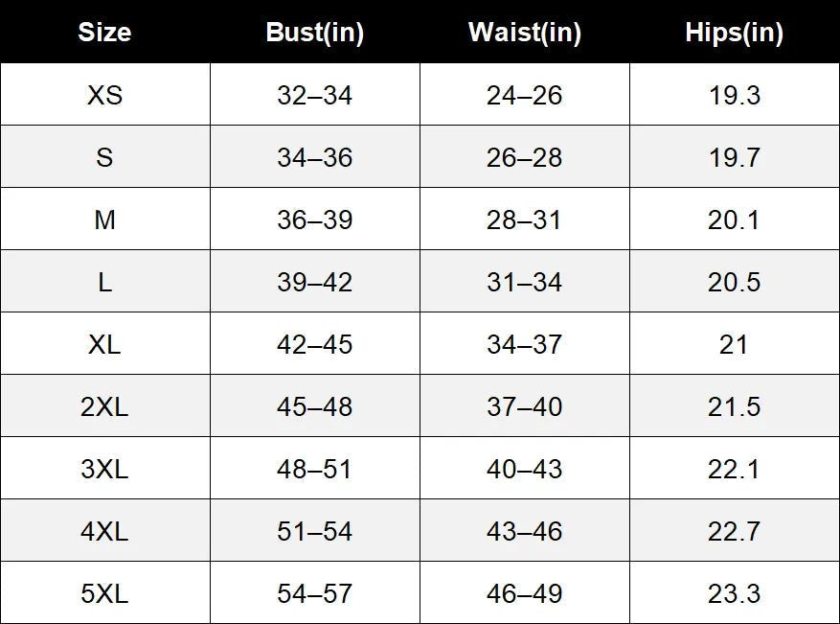Click the 54–57 bust measurement
Viewport: 840px width, 624px height.
click(x=314, y=593)
